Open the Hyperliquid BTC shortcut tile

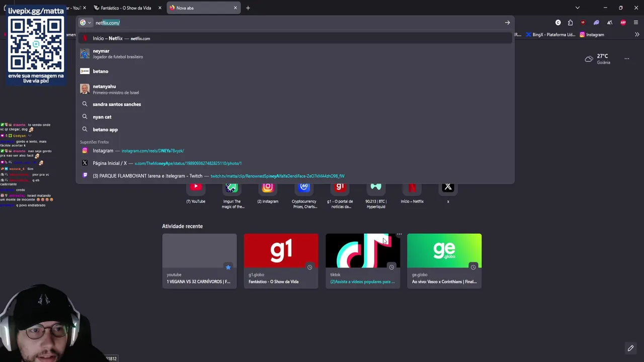point(376,195)
